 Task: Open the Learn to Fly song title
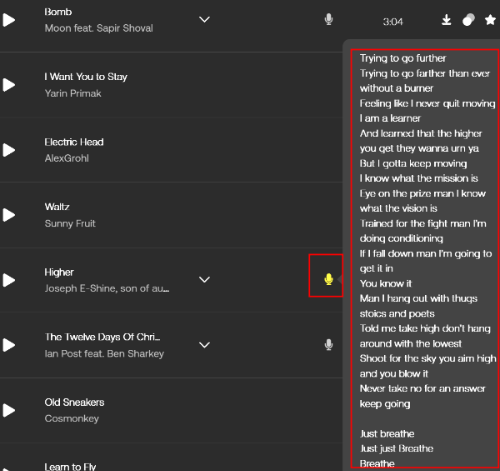click(x=70, y=466)
